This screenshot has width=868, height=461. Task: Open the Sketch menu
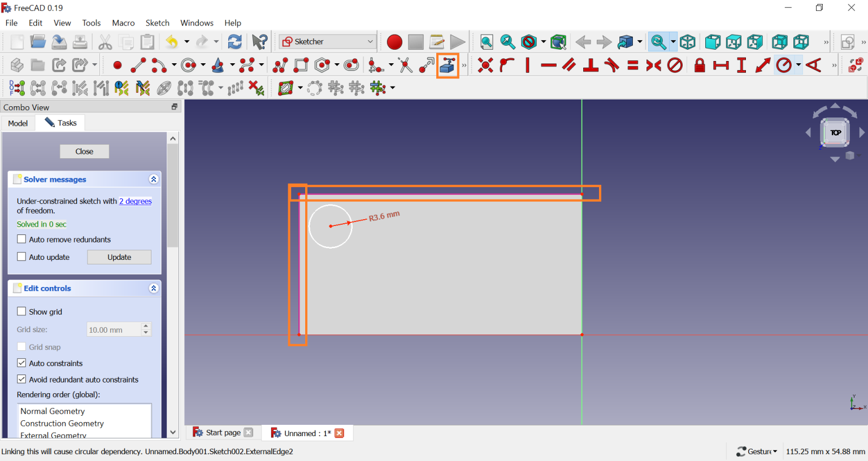157,23
